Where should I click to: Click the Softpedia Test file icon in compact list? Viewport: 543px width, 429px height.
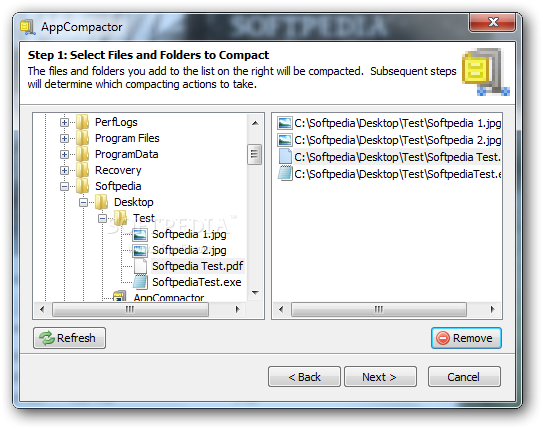point(285,157)
